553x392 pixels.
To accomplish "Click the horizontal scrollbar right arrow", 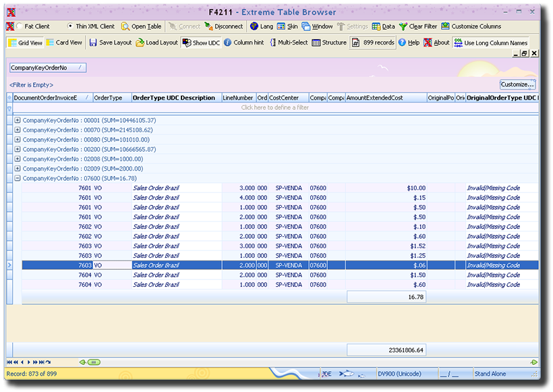I will [534, 362].
